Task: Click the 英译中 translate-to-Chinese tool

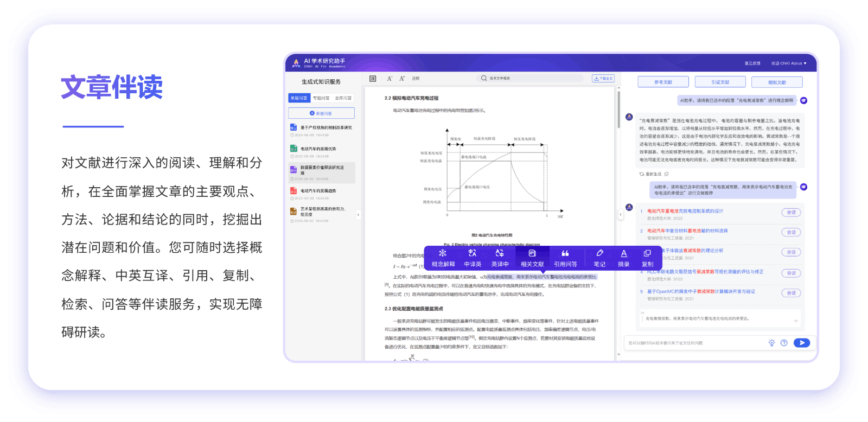Action: coord(500,258)
